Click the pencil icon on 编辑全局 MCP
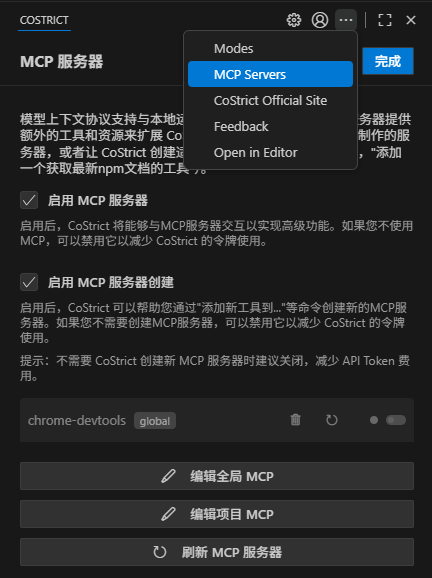This screenshot has height=578, width=432. tap(168, 476)
